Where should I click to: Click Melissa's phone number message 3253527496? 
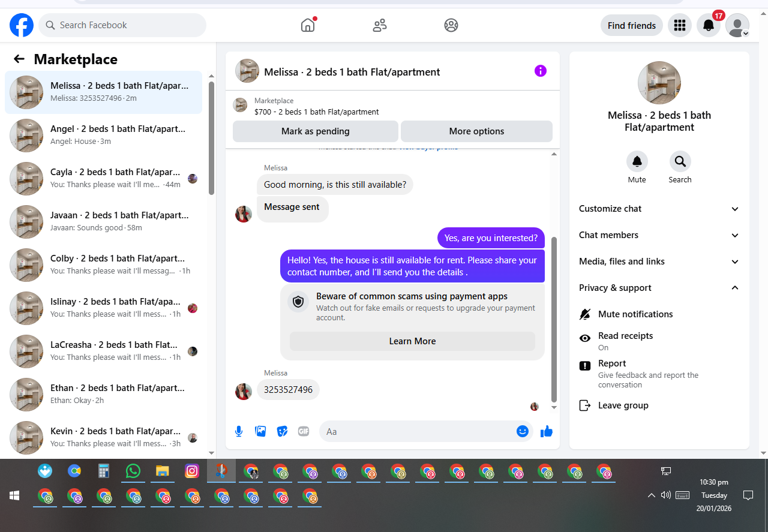(x=289, y=390)
